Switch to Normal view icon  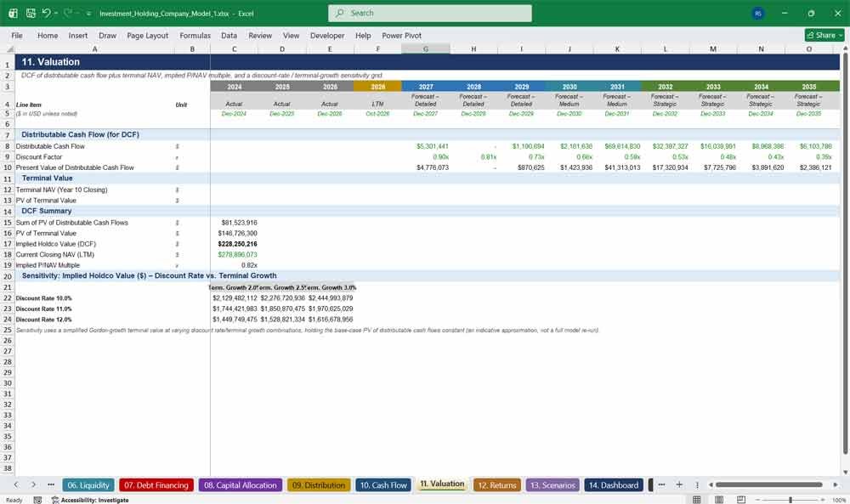[697, 500]
